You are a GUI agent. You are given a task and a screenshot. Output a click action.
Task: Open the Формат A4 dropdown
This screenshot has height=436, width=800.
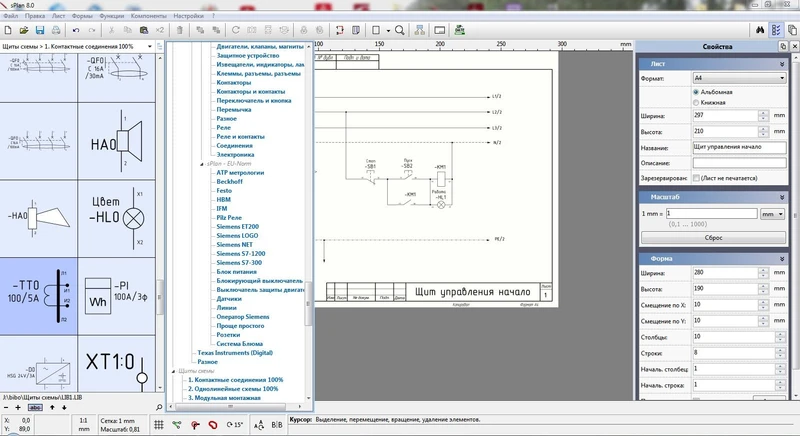tap(738, 77)
